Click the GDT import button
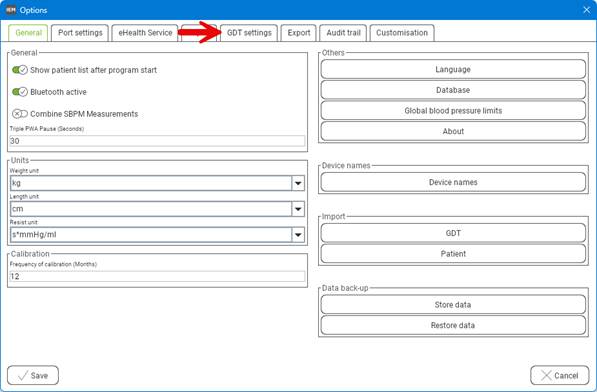597x392 pixels. [x=453, y=233]
